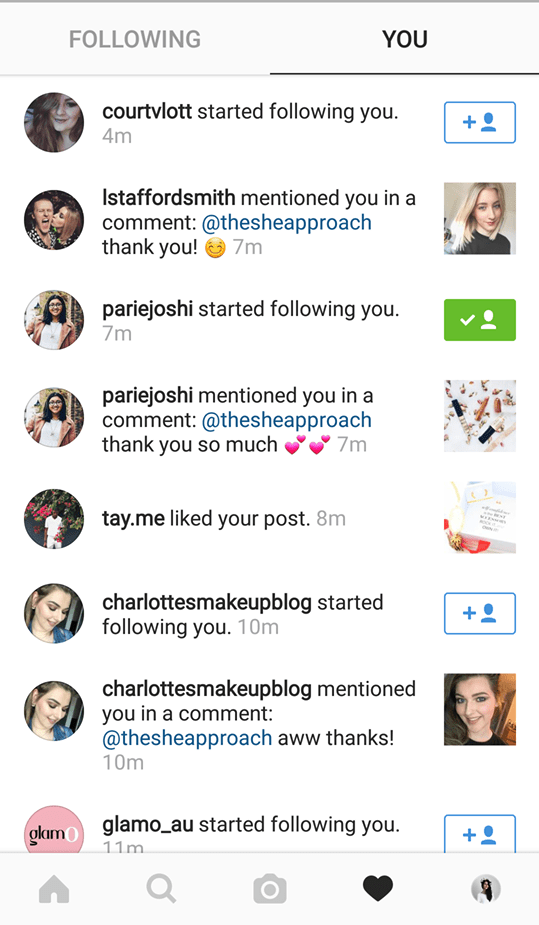Viewport: 539px width, 925px height.
Task: Unfollow pariejoshi via green following button
Action: click(x=479, y=320)
